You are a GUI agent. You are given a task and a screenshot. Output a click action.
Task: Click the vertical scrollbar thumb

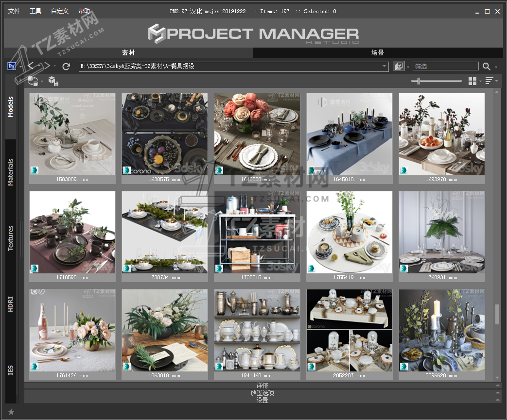point(497,314)
